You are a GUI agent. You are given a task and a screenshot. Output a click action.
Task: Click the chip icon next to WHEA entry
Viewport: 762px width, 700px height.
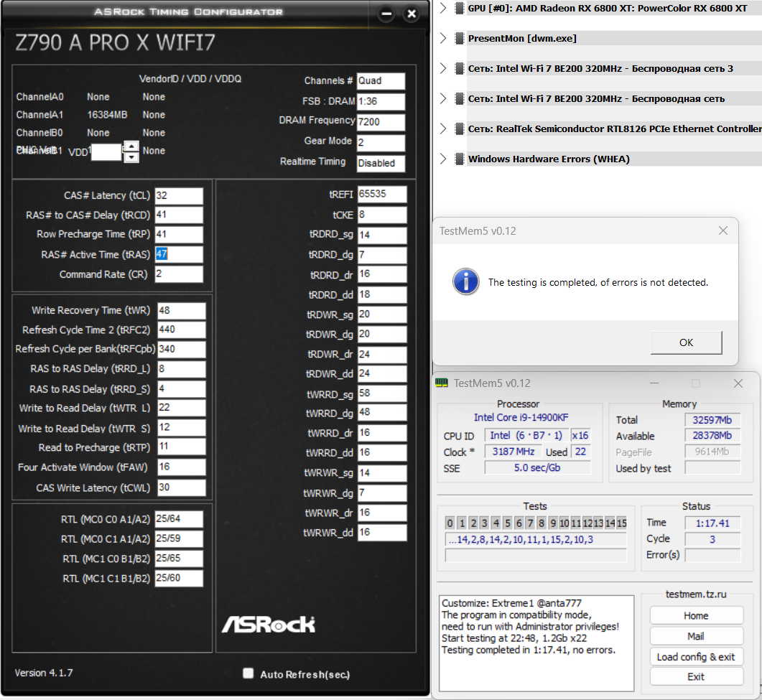[459, 159]
